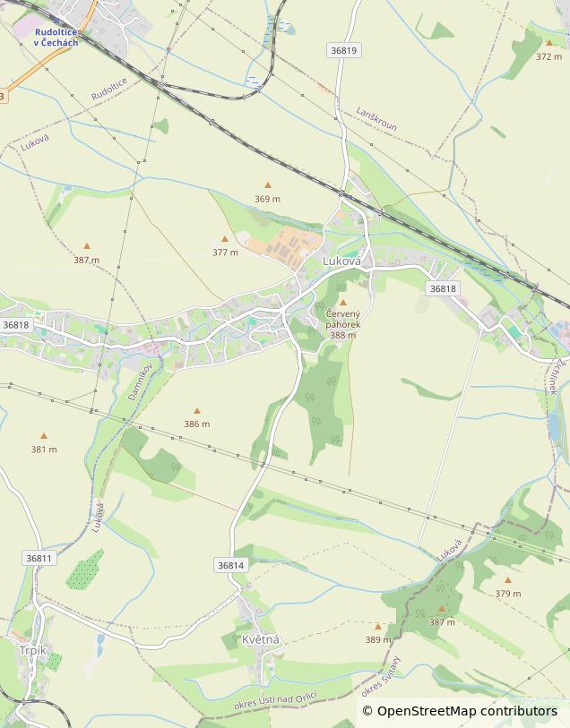This screenshot has width=570, height=728.
Task: Select the 379 m peak marker
Action: click(x=508, y=580)
